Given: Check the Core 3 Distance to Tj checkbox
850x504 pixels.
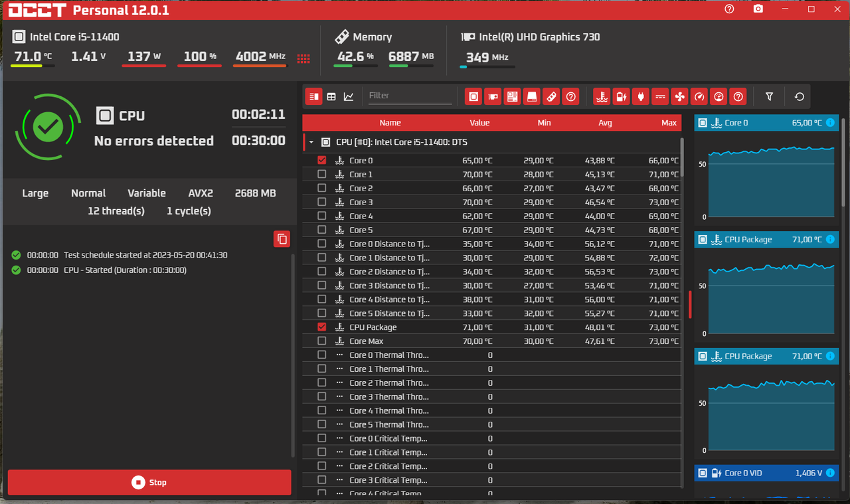Looking at the screenshot, I should click(322, 286).
